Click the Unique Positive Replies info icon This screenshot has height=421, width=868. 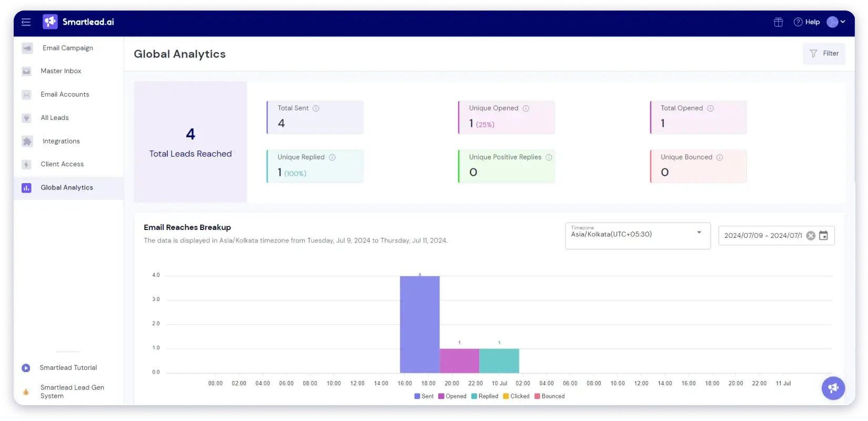[x=549, y=157]
